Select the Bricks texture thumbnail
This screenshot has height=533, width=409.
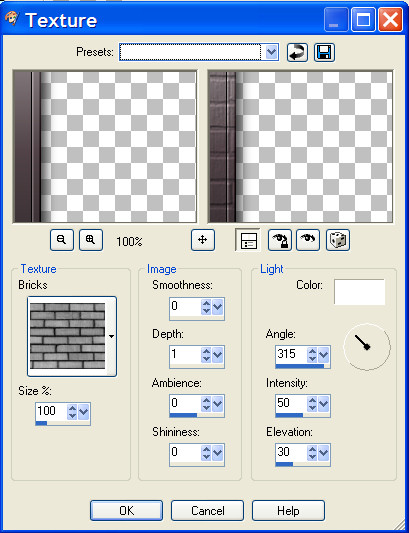tap(67, 336)
